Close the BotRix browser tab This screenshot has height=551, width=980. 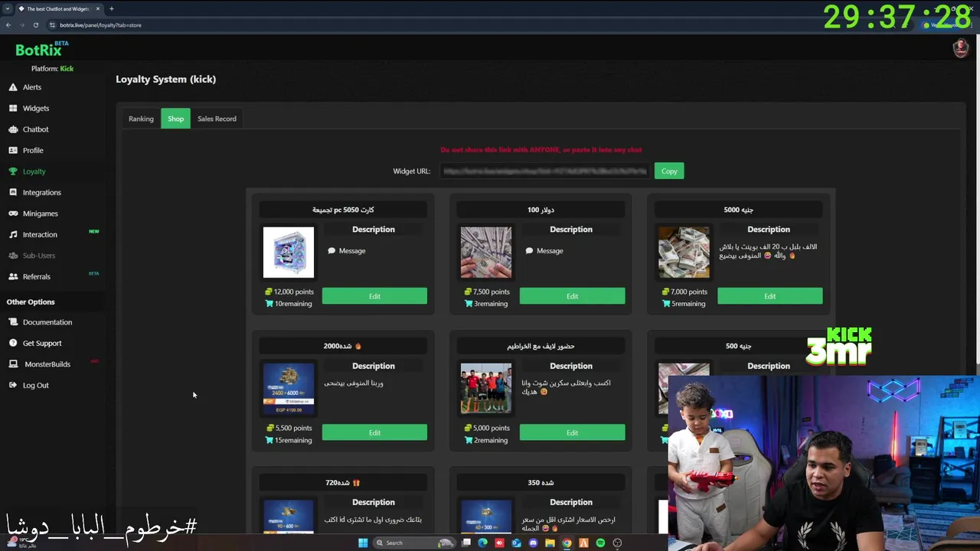click(x=97, y=8)
